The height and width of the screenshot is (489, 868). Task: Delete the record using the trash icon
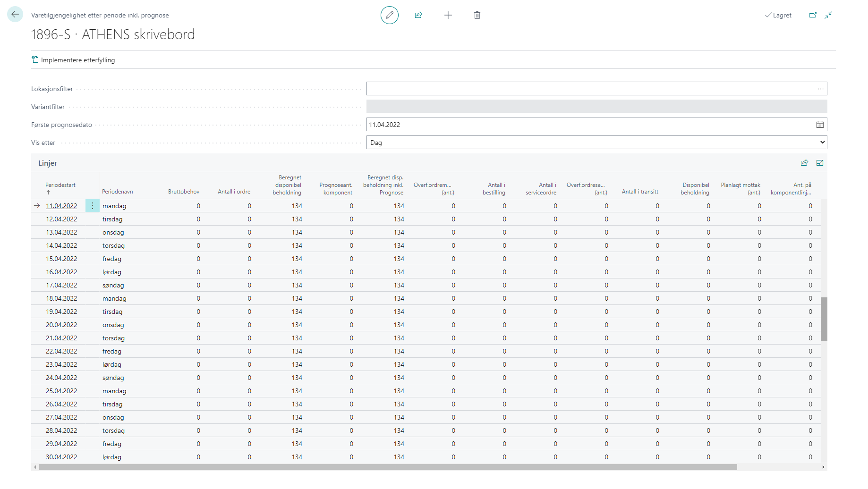click(477, 15)
